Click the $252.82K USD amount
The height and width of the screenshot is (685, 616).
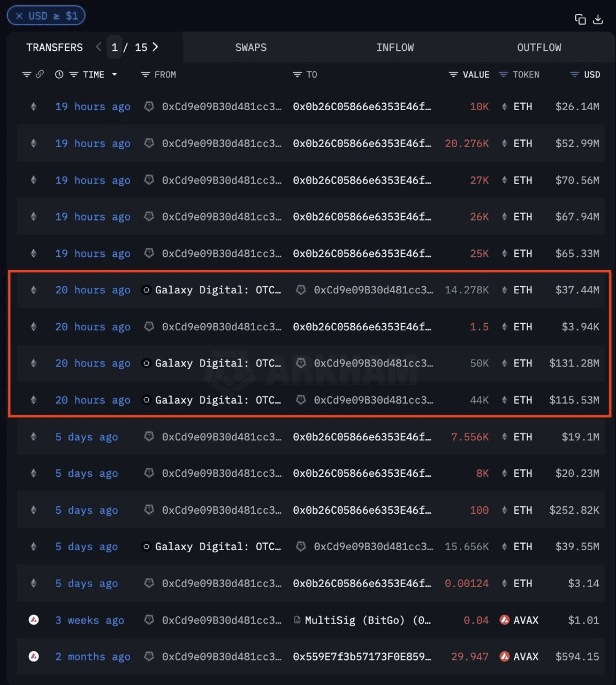coord(574,511)
